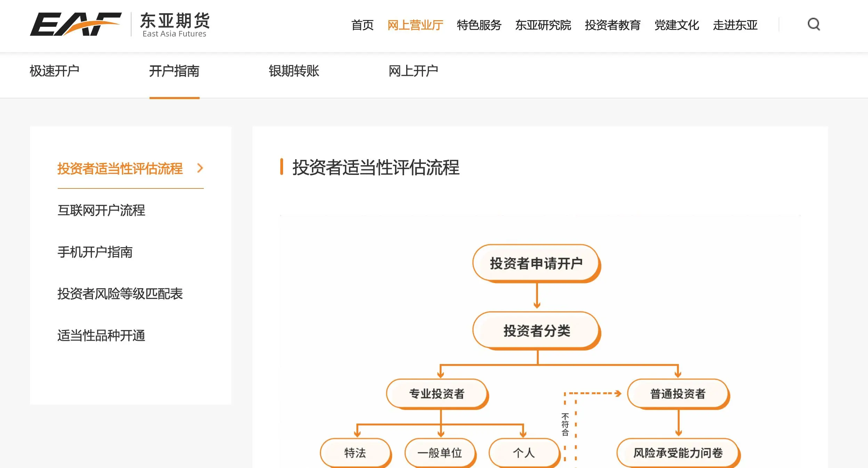The width and height of the screenshot is (868, 468).
Task: Click 投资者申请开户 flowchart node
Action: [537, 263]
